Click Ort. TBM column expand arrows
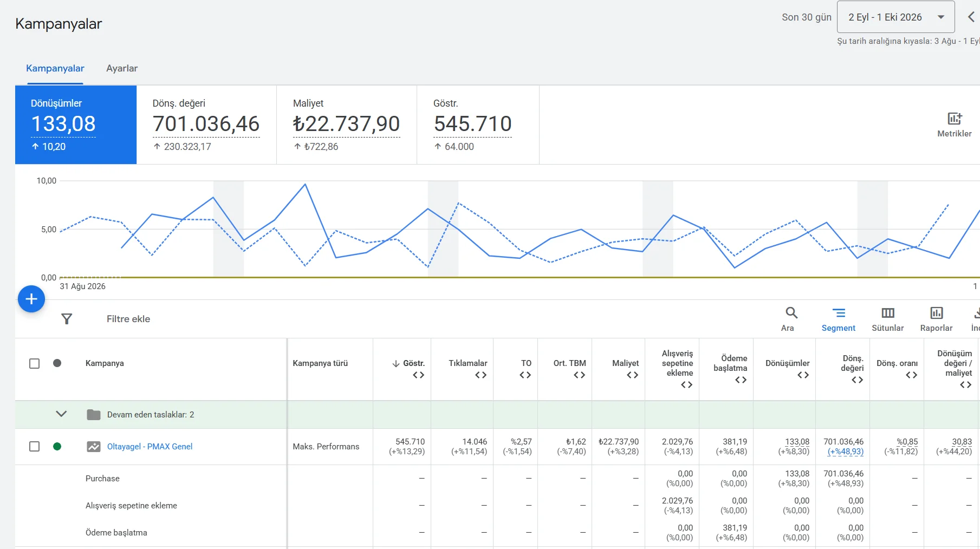This screenshot has width=980, height=549. (x=579, y=375)
